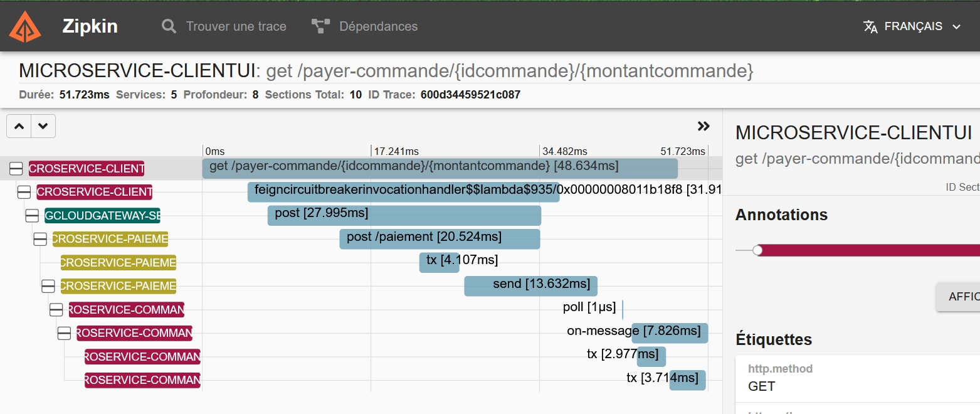Select the feigncircuitbreakerinvocationhandler span bar

coord(403,192)
